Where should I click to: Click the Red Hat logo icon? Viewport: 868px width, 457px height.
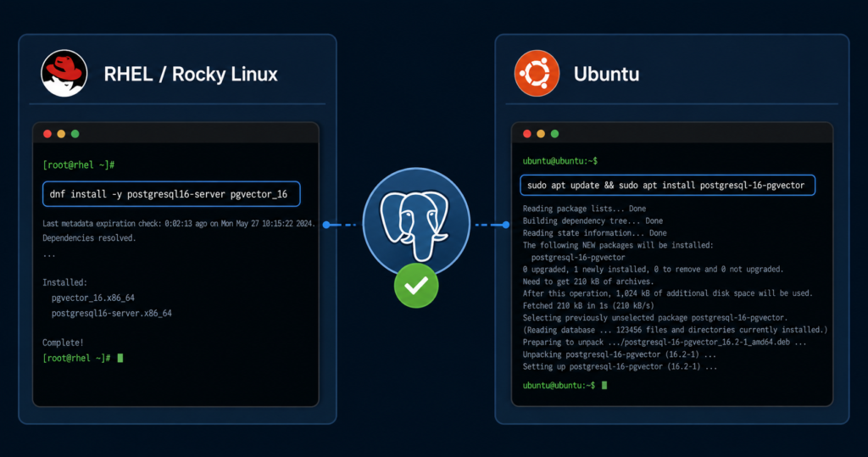pyautogui.click(x=64, y=74)
